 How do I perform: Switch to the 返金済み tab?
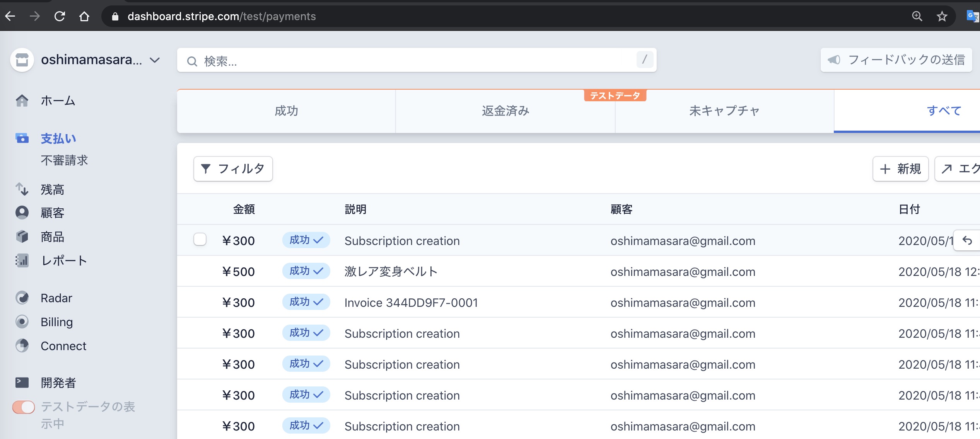click(505, 111)
